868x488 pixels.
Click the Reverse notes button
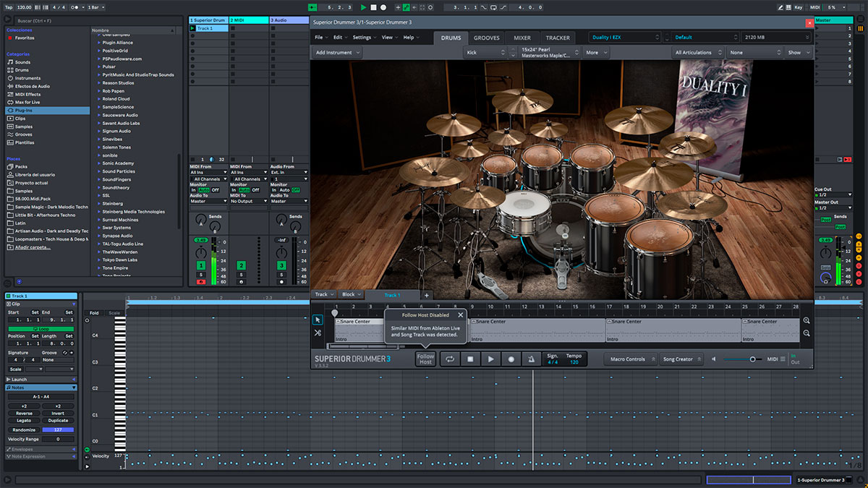[x=24, y=414]
